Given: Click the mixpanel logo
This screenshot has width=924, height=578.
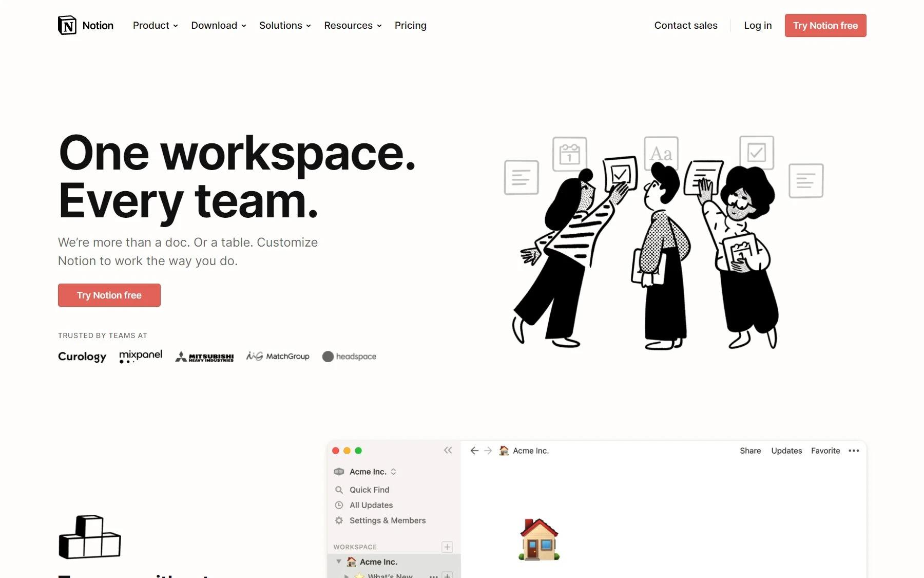Looking at the screenshot, I should 141,356.
